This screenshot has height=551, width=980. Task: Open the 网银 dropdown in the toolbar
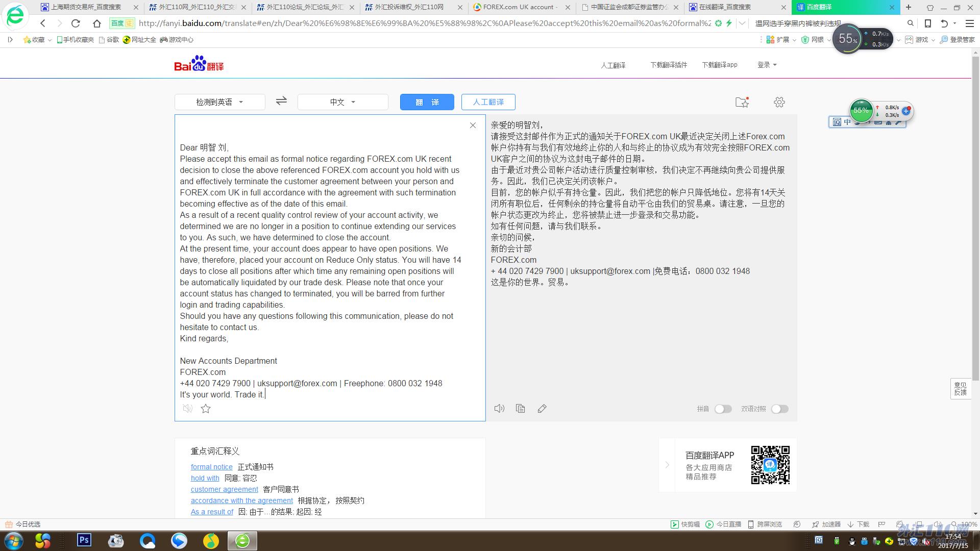tap(816, 39)
